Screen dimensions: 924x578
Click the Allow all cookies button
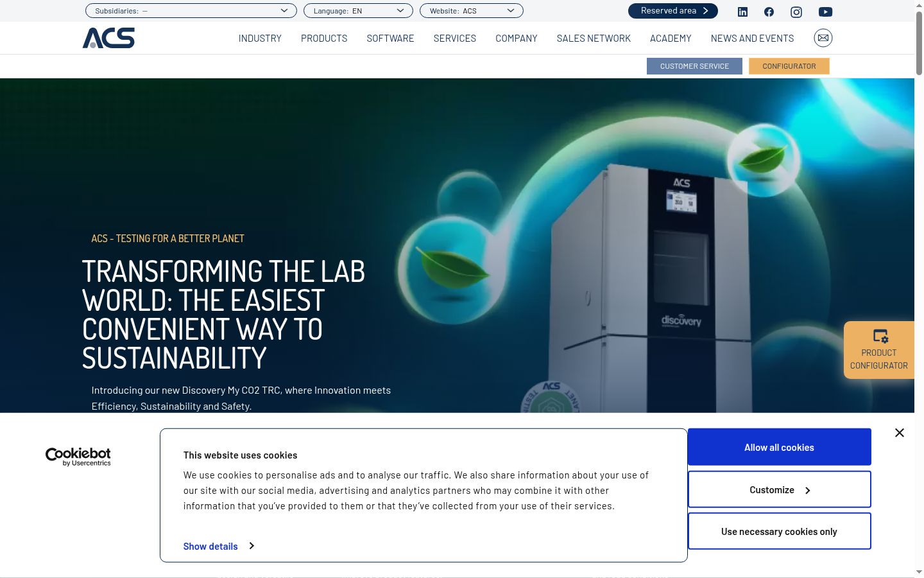tap(780, 447)
